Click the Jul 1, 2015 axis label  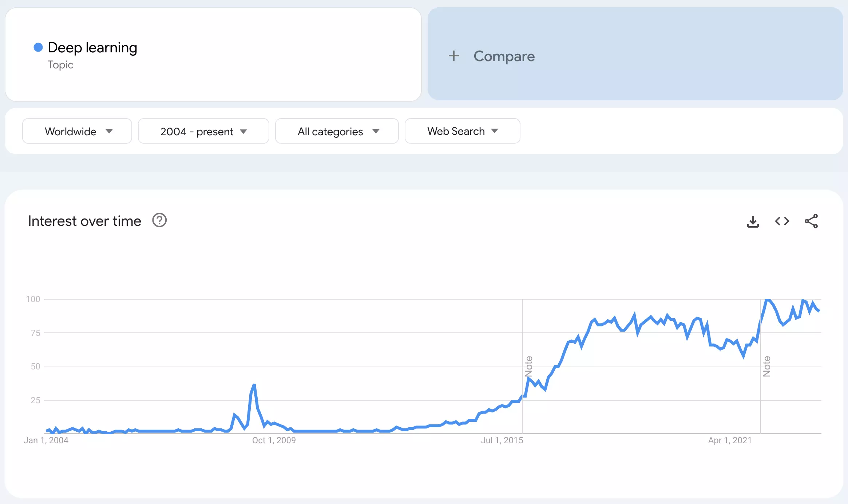click(x=502, y=440)
